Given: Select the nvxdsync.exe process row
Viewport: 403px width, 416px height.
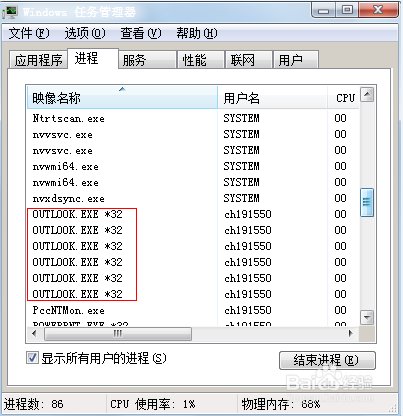Looking at the screenshot, I should pyautogui.click(x=193, y=198).
